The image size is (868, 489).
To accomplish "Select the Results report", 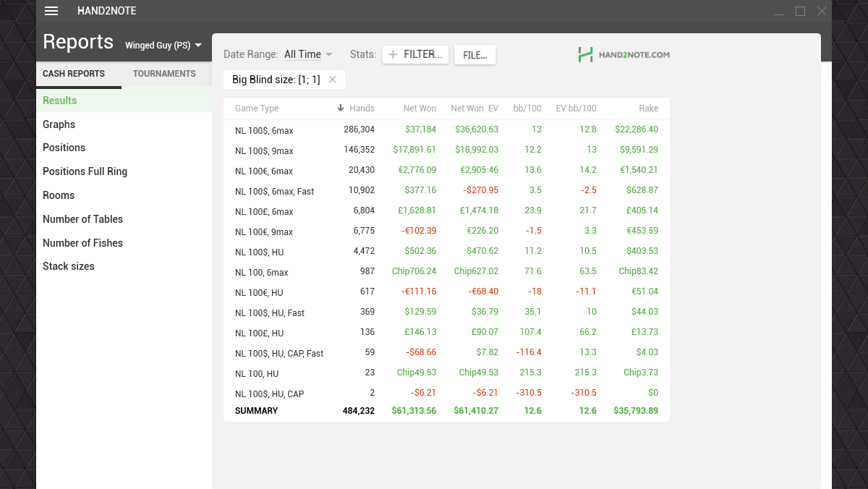I will coord(124,101).
